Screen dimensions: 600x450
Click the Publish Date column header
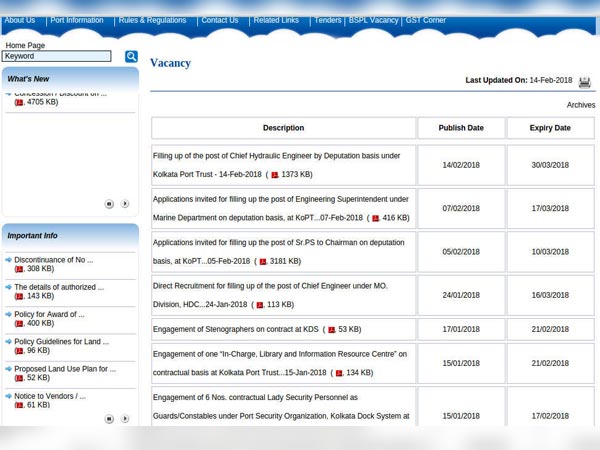tap(461, 128)
